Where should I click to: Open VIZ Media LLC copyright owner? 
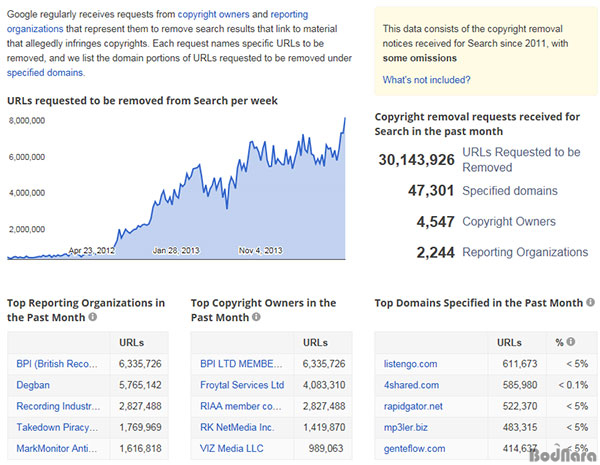point(232,448)
